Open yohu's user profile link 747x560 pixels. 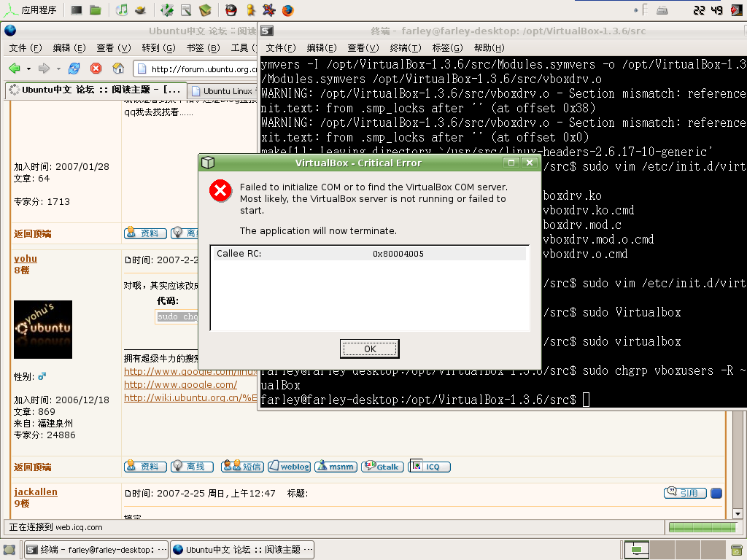[26, 259]
